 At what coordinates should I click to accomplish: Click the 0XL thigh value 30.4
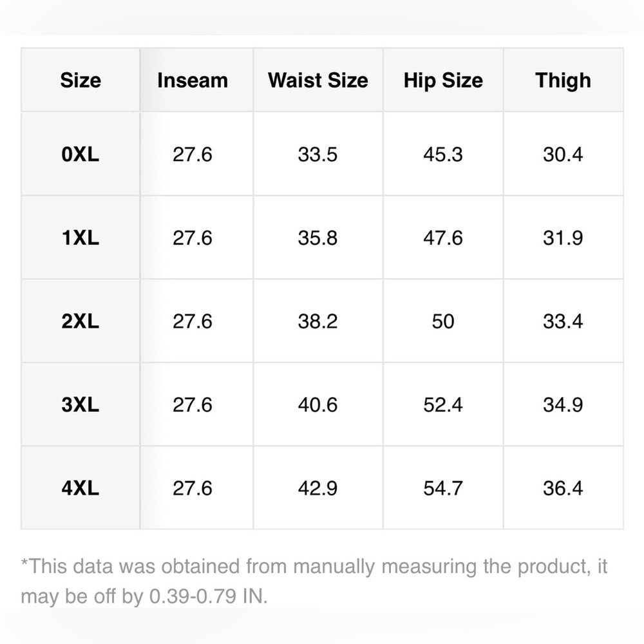[563, 155]
